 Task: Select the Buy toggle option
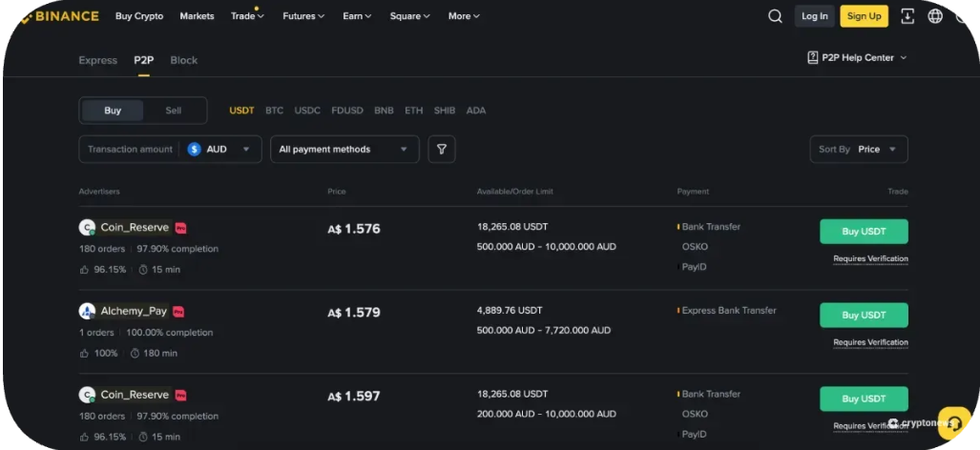(x=113, y=111)
